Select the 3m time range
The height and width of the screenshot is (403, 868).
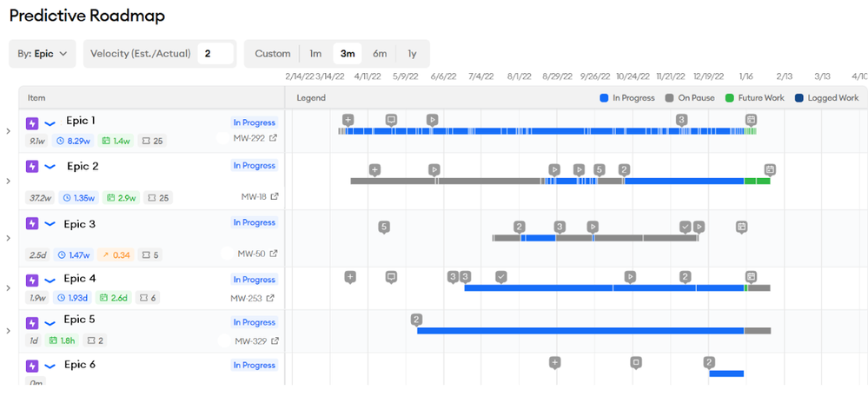[347, 54]
